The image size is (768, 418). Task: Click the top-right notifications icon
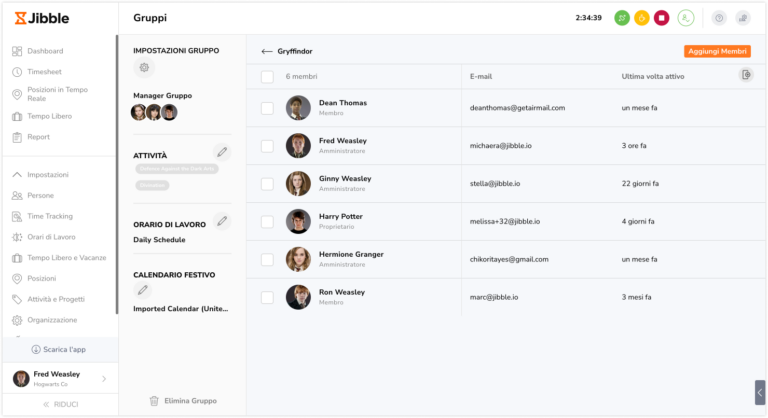point(743,18)
